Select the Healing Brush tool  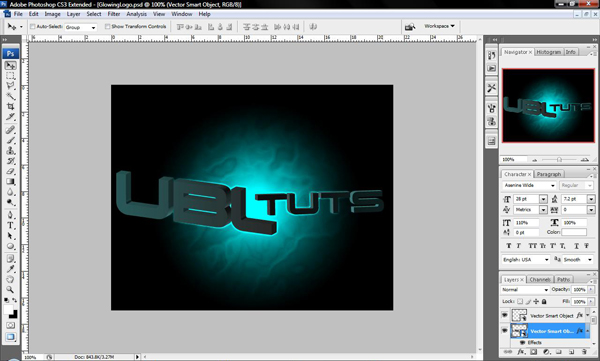[10, 130]
